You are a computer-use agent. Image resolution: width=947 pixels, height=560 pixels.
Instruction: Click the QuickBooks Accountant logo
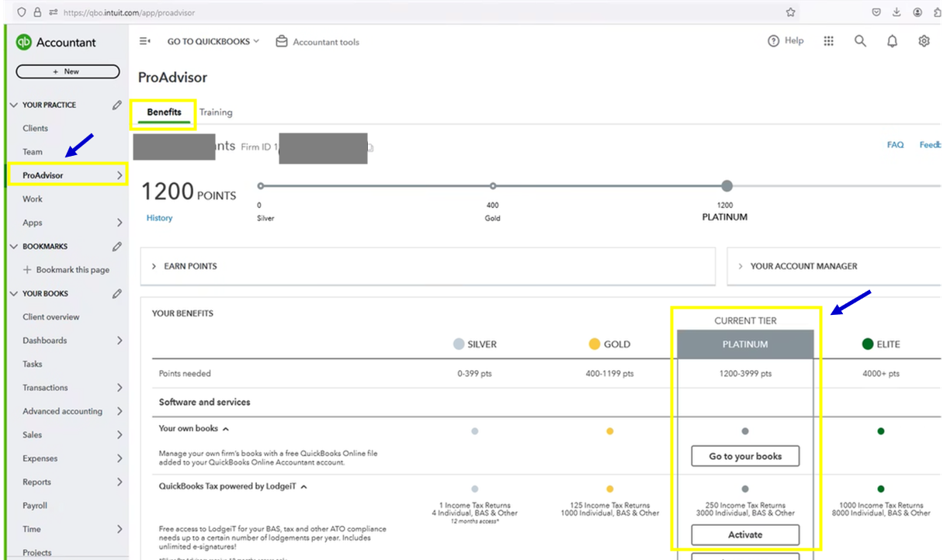tap(56, 43)
